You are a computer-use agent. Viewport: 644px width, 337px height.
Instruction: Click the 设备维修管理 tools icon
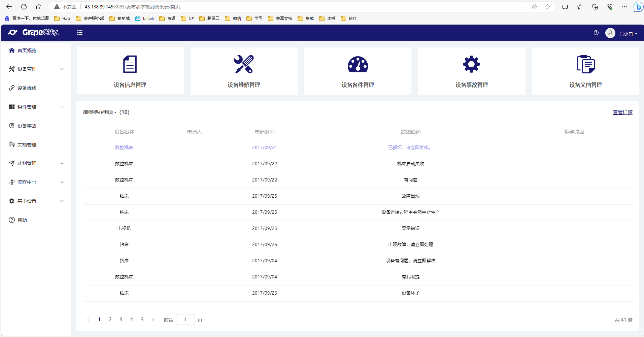point(244,64)
